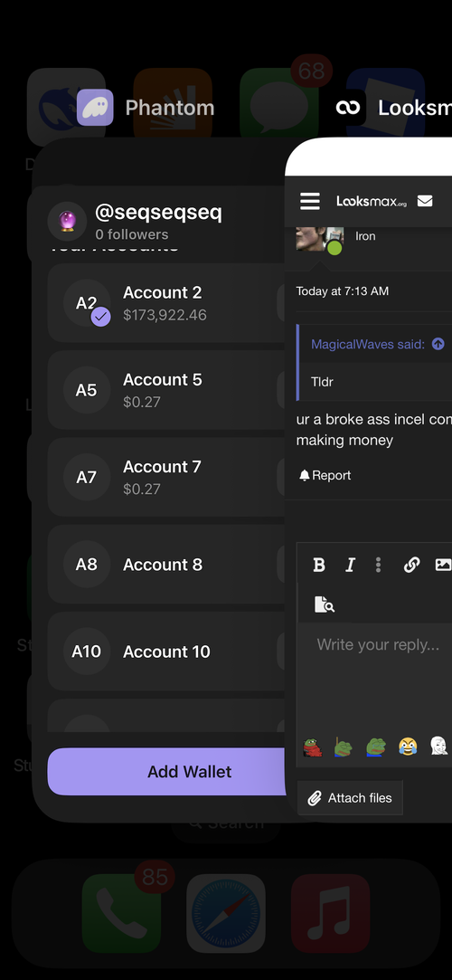Open the Looksmax hamburger menu

point(310,201)
